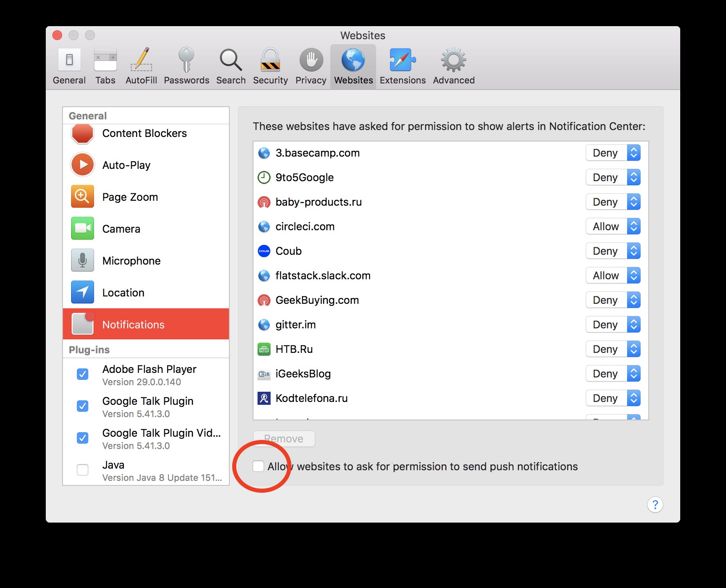Open the baby-products.ru permission dropdown
726x588 pixels.
(613, 202)
